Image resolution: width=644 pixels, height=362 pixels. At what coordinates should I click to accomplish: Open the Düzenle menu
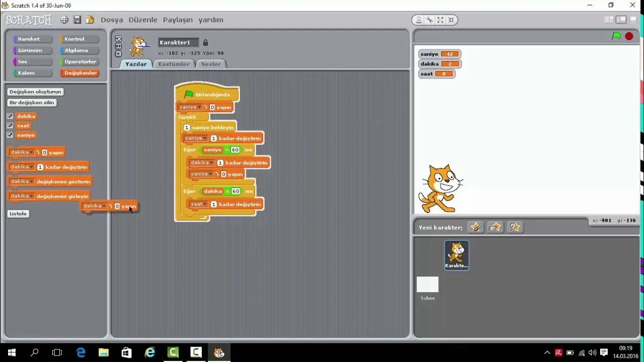pyautogui.click(x=143, y=20)
